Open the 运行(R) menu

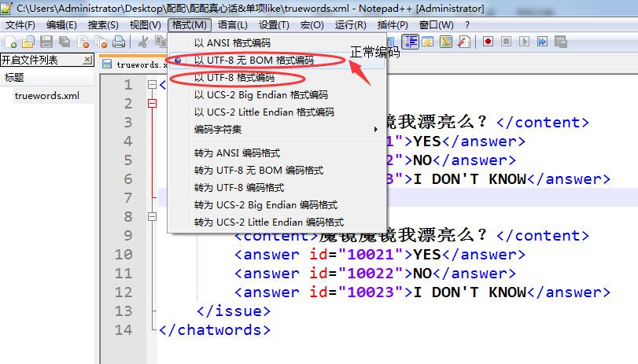tap(350, 25)
